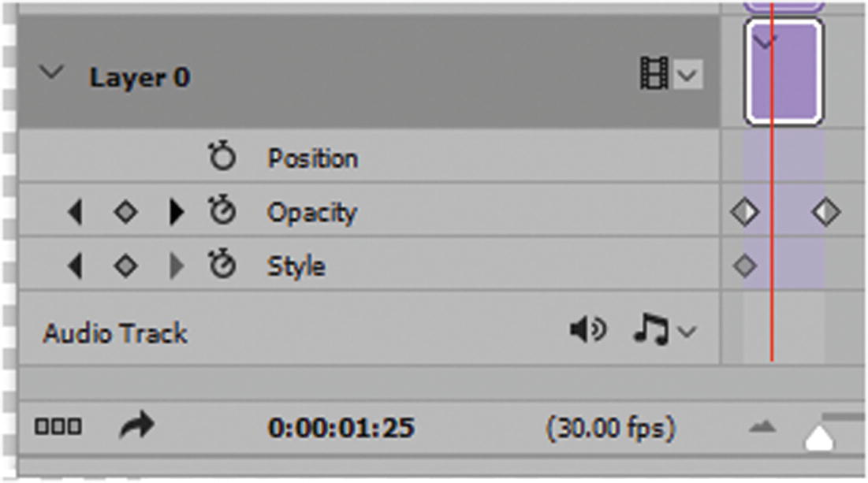The image size is (868, 483).
Task: Mute the Audio Track speaker icon
Action: [587, 332]
